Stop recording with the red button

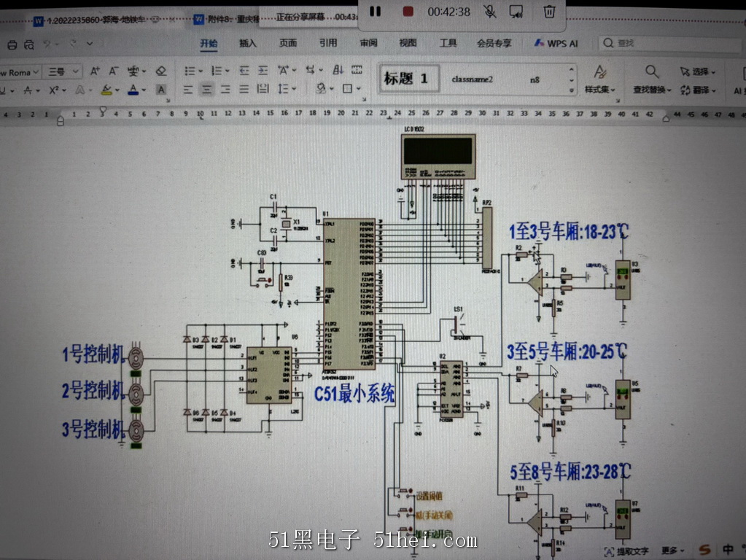[408, 12]
